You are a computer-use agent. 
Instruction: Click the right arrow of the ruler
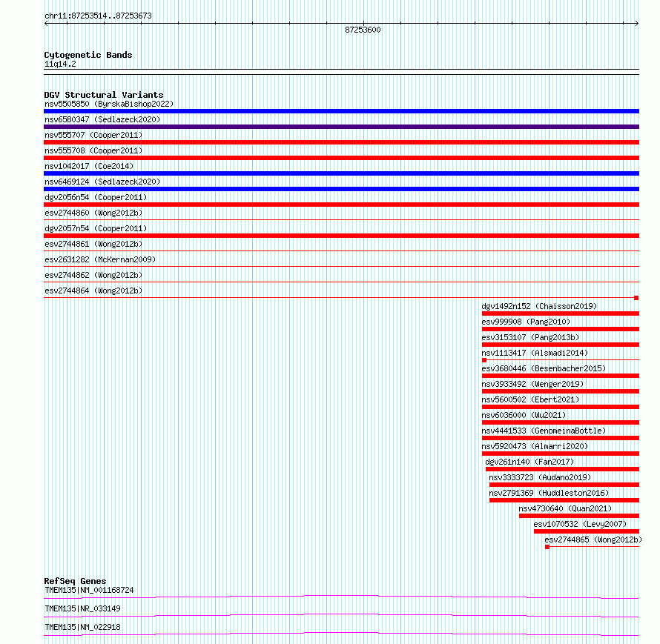coord(637,24)
